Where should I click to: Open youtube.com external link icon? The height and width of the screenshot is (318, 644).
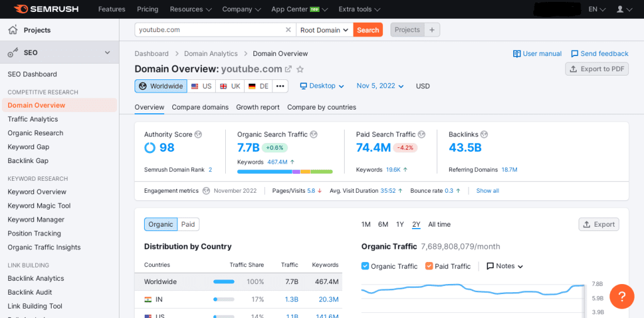tap(289, 69)
